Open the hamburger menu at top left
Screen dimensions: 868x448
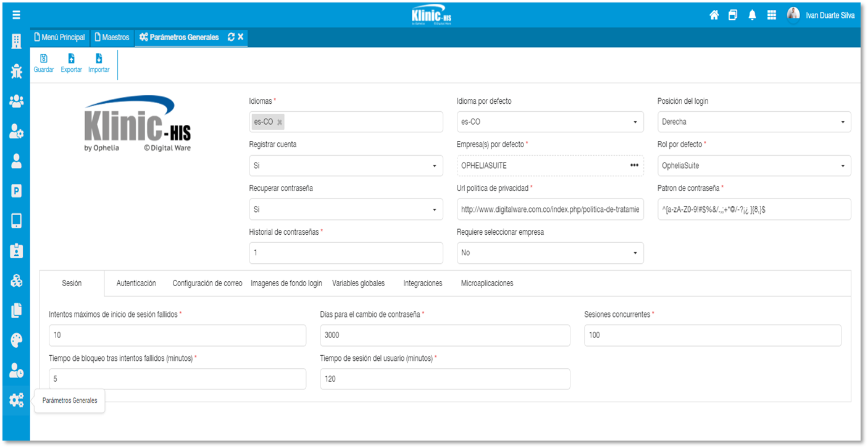point(16,15)
